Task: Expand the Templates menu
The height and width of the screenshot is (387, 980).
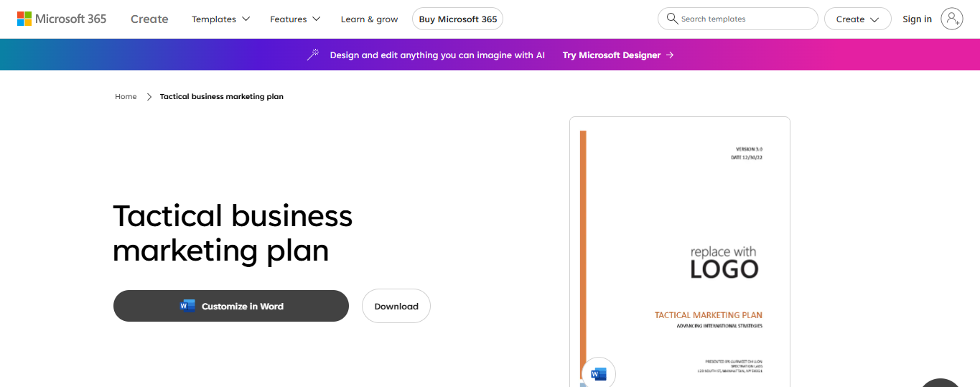Action: (x=220, y=19)
